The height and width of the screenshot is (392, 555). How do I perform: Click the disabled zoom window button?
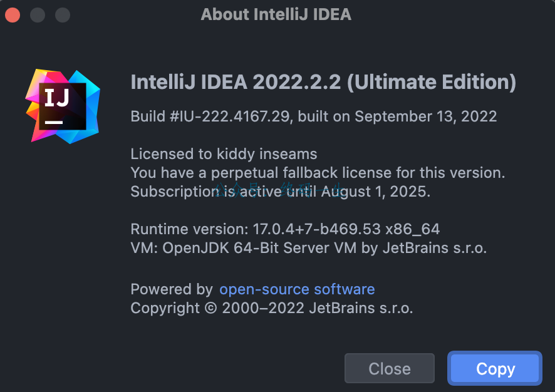coord(63,15)
